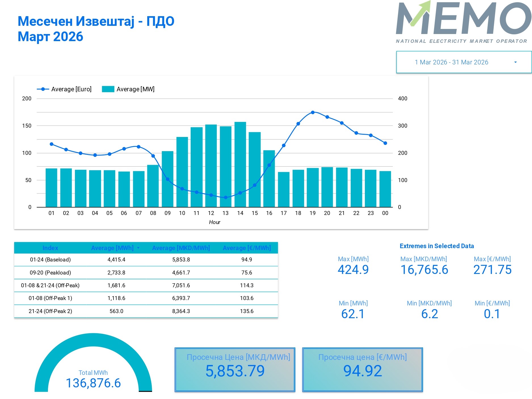
Task: Click Average [MW] teal legend swatch
Action: [108, 89]
